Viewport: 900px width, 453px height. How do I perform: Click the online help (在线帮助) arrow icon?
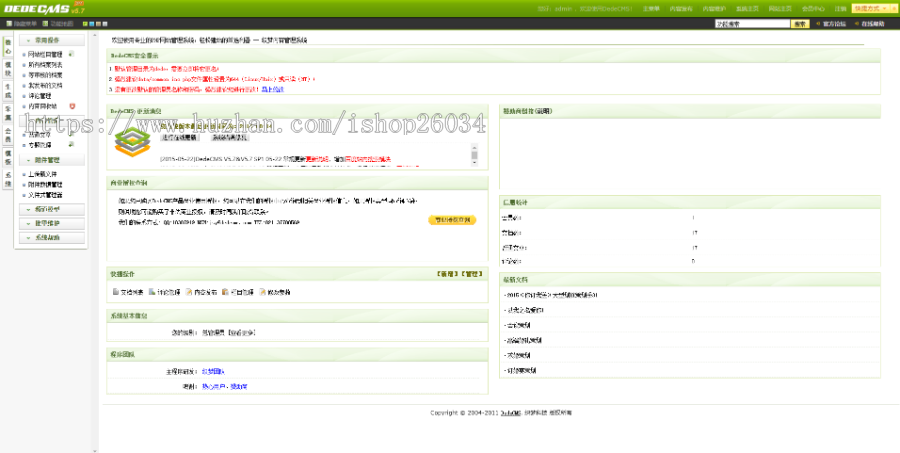click(856, 24)
